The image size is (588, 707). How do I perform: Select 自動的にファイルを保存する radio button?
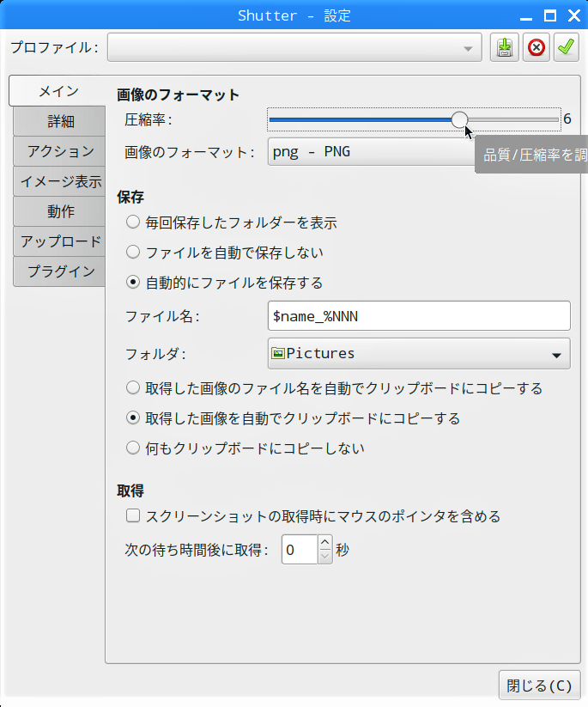pos(133,283)
